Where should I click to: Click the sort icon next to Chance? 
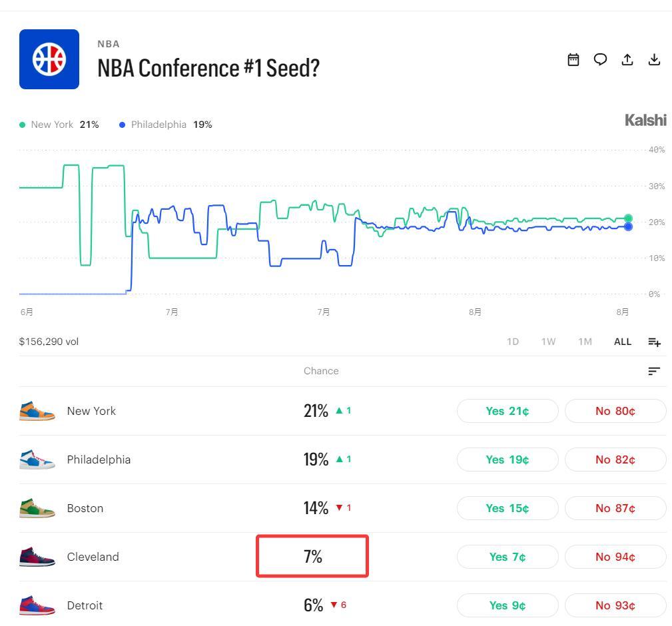(x=654, y=371)
